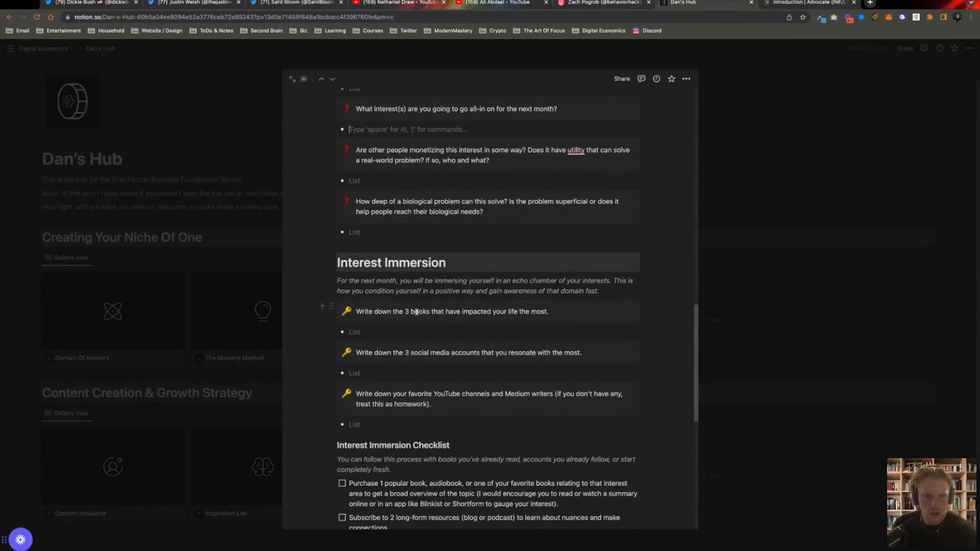Open the page in full page view
The height and width of the screenshot is (551, 980).
click(292, 79)
